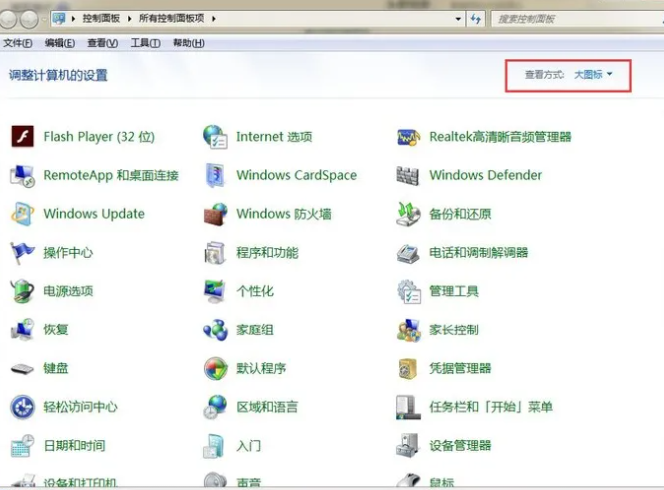This screenshot has height=490, width=664.
Task: Open the Windows 防火墙 icon
Action: coord(215,214)
